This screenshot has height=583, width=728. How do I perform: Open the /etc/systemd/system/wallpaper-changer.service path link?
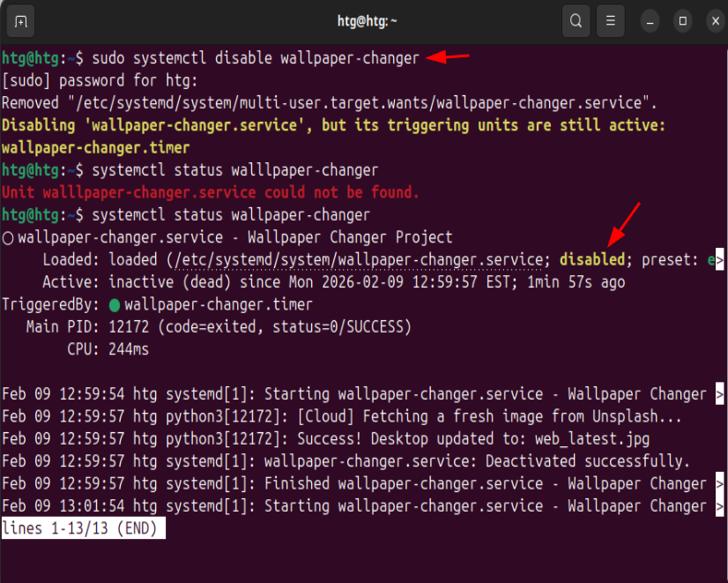(358, 259)
